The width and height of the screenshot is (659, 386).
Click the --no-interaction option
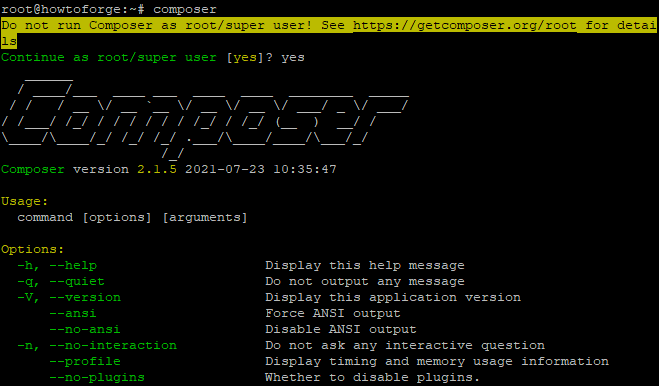pos(113,345)
